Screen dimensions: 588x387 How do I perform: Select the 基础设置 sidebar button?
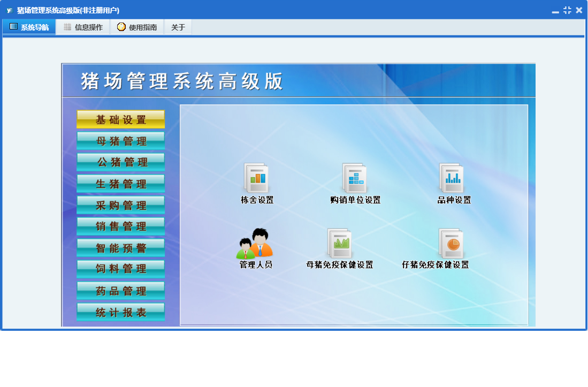(x=121, y=119)
